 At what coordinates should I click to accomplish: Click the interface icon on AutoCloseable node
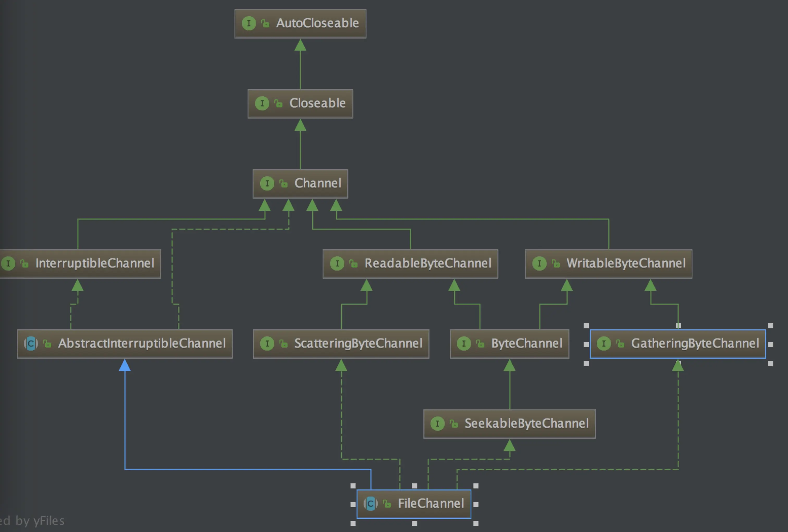[x=249, y=23]
